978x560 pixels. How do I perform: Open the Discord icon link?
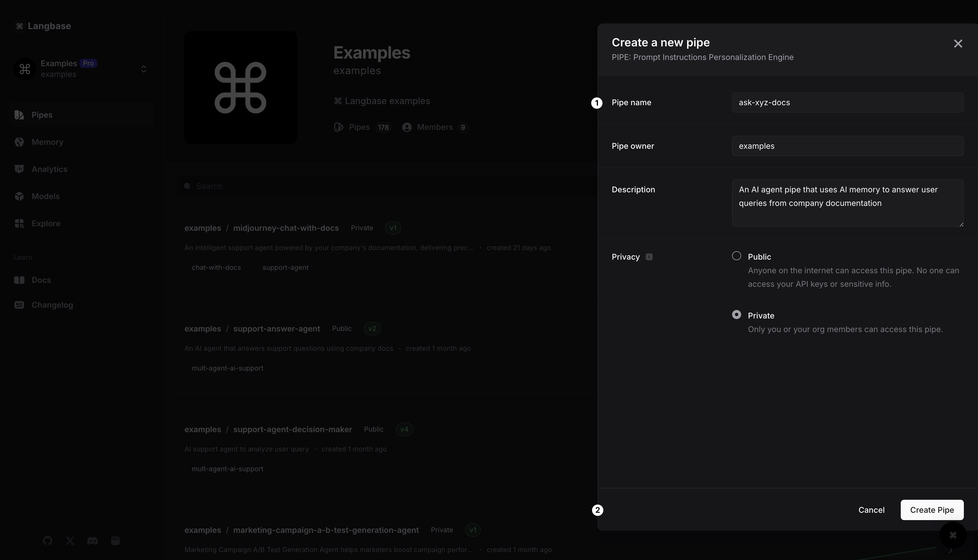(92, 541)
